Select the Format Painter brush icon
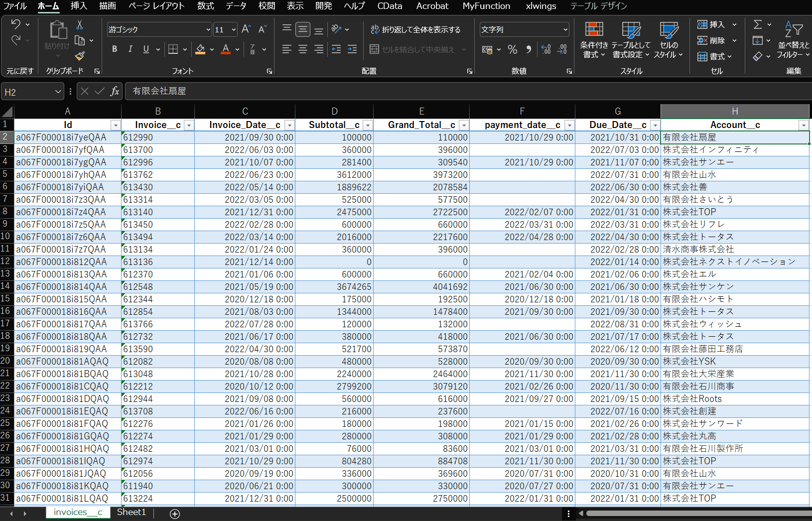Image resolution: width=812 pixels, height=521 pixels. (80, 56)
